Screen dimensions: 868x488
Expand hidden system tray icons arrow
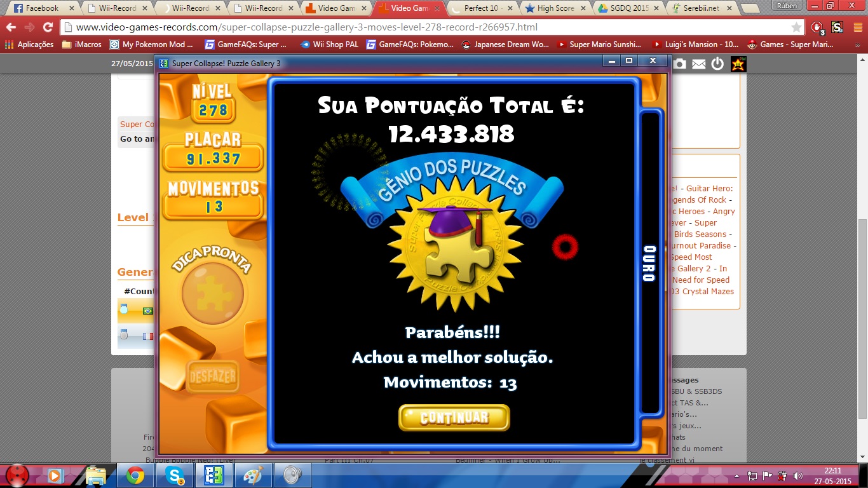point(738,475)
